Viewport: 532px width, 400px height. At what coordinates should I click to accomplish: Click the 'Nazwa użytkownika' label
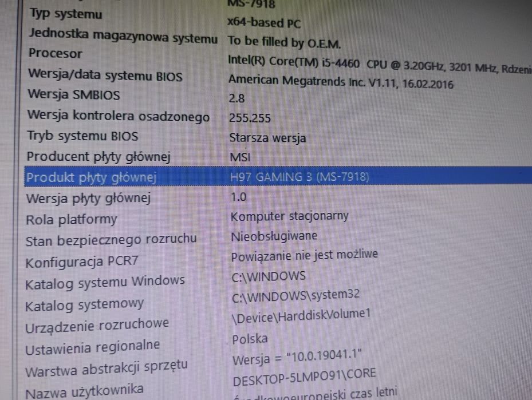point(85,391)
